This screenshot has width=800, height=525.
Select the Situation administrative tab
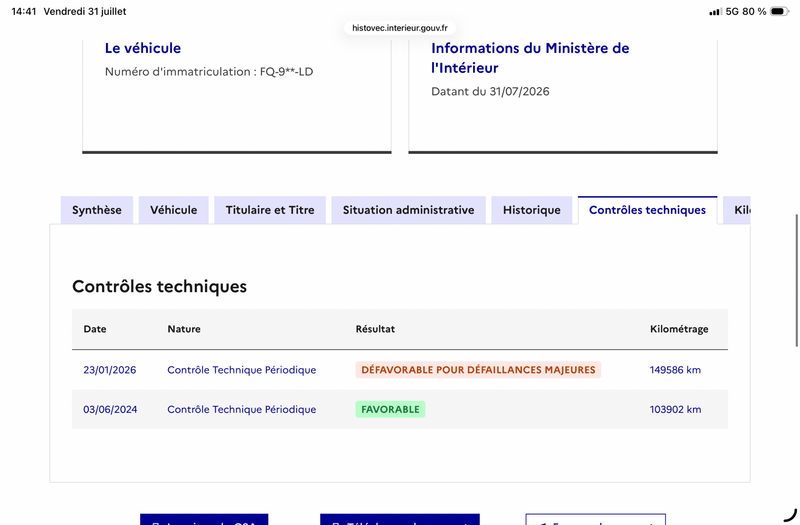(408, 210)
